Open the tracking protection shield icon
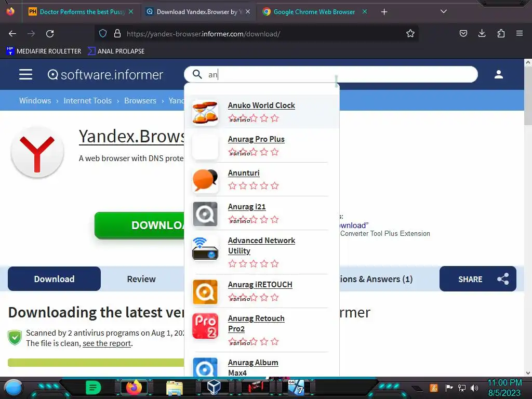The height and width of the screenshot is (399, 532). (103, 33)
